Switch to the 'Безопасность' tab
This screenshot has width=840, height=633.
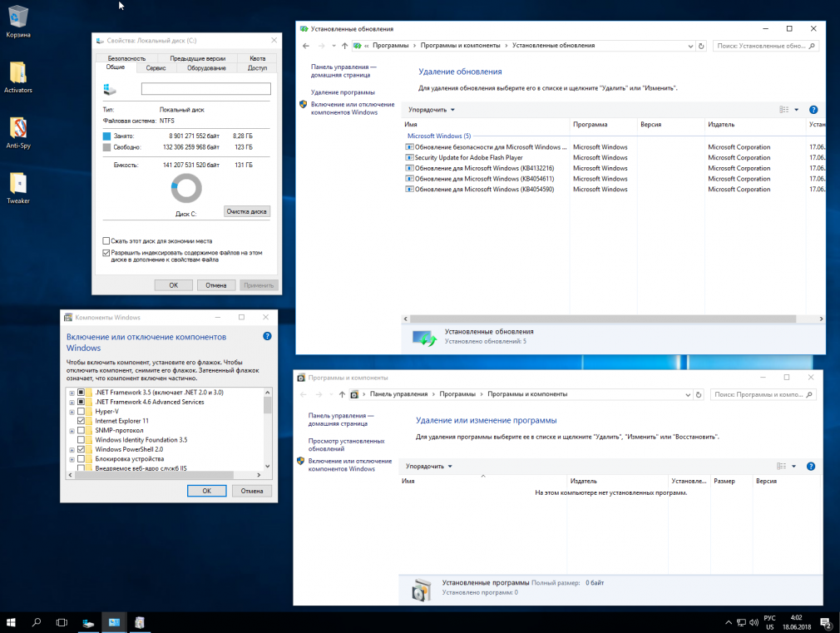tap(126, 58)
